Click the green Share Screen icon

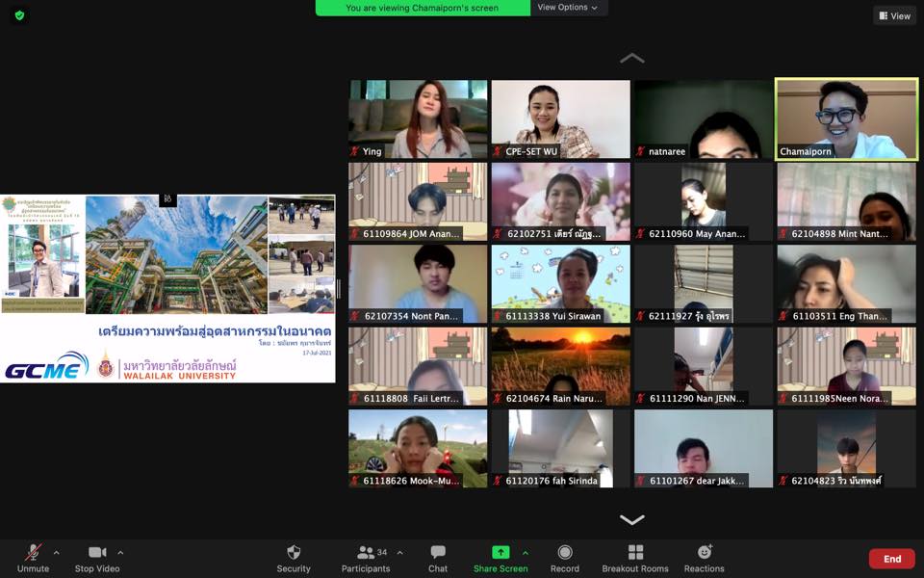500,552
